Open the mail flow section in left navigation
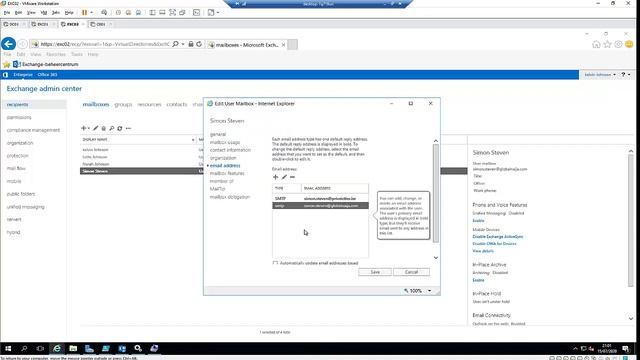Image resolution: width=640 pixels, height=360 pixels. (x=16, y=168)
